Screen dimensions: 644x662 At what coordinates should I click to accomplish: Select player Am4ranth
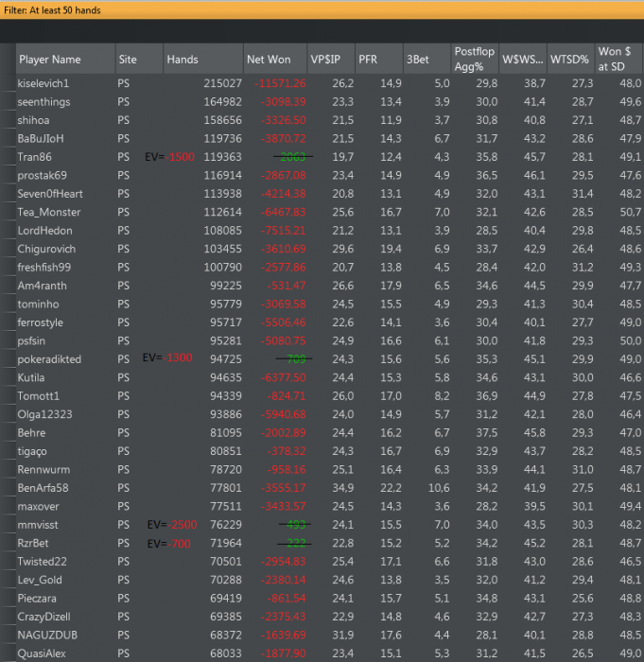tap(42, 286)
